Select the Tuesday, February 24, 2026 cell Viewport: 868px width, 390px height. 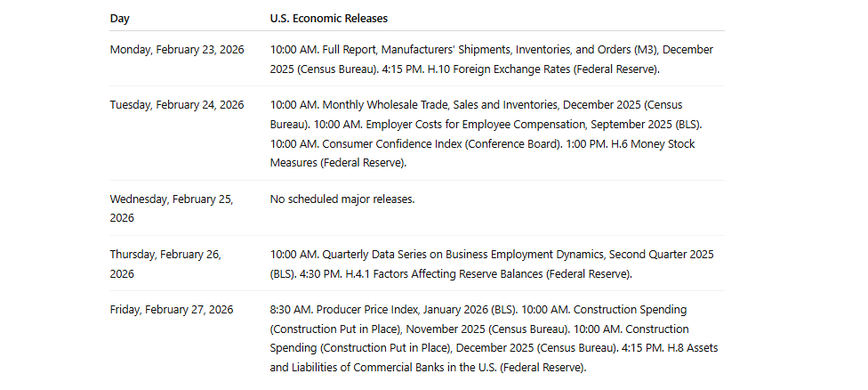coord(176,105)
